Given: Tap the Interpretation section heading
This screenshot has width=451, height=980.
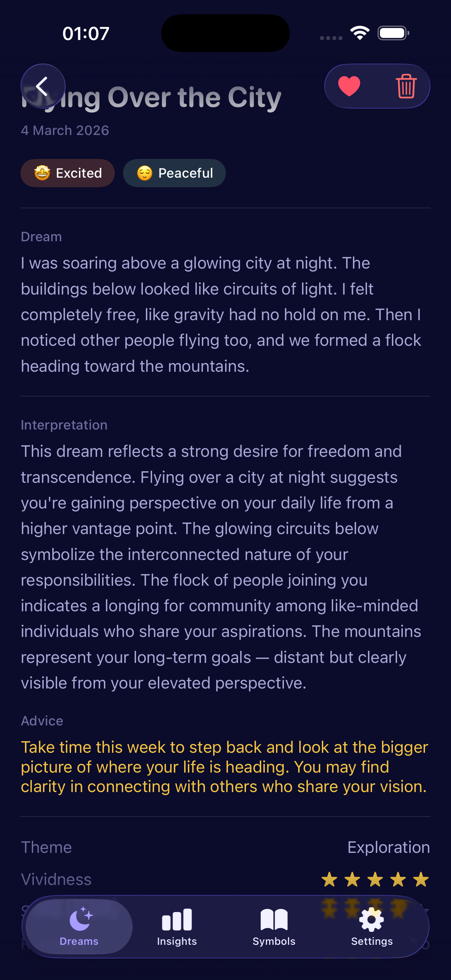Looking at the screenshot, I should tap(64, 425).
